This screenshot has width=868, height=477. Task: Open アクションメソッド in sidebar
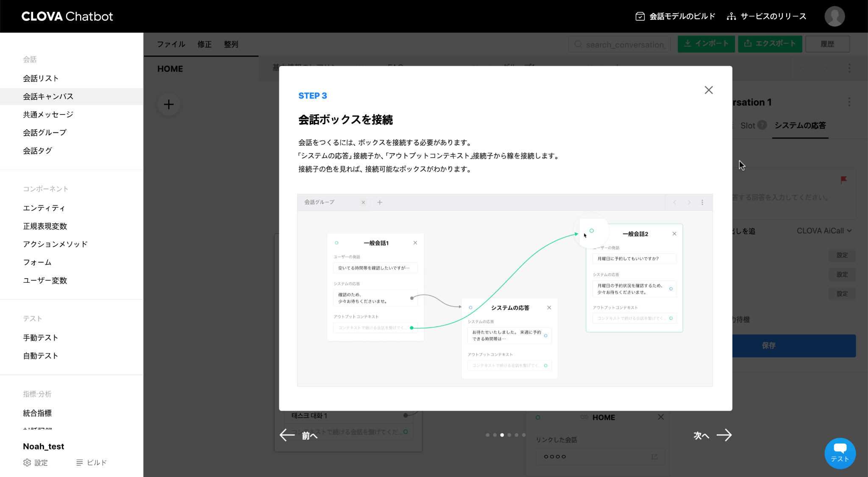point(56,244)
